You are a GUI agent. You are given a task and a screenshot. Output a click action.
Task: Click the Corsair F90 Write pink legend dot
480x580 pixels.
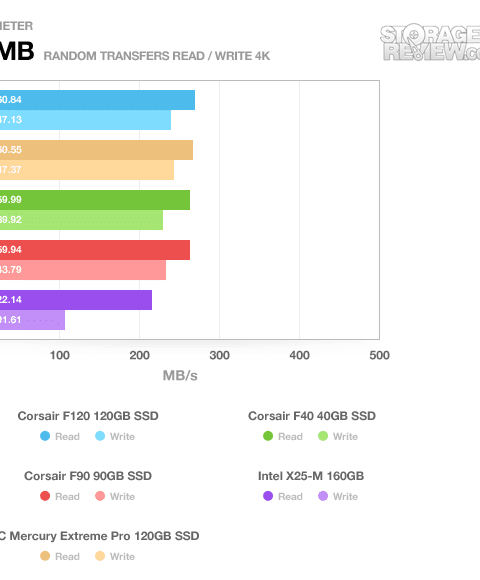pos(100,496)
